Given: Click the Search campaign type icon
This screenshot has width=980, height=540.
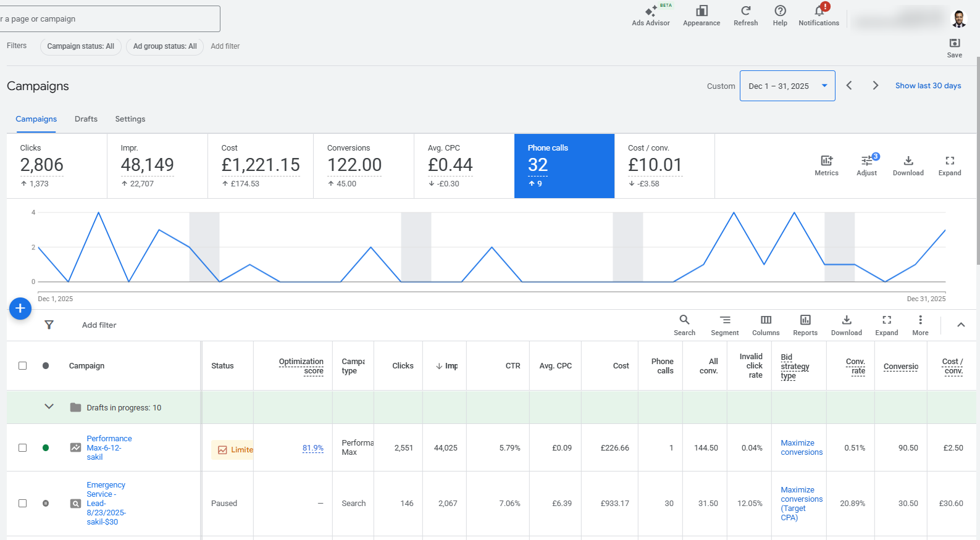Looking at the screenshot, I should tap(75, 504).
